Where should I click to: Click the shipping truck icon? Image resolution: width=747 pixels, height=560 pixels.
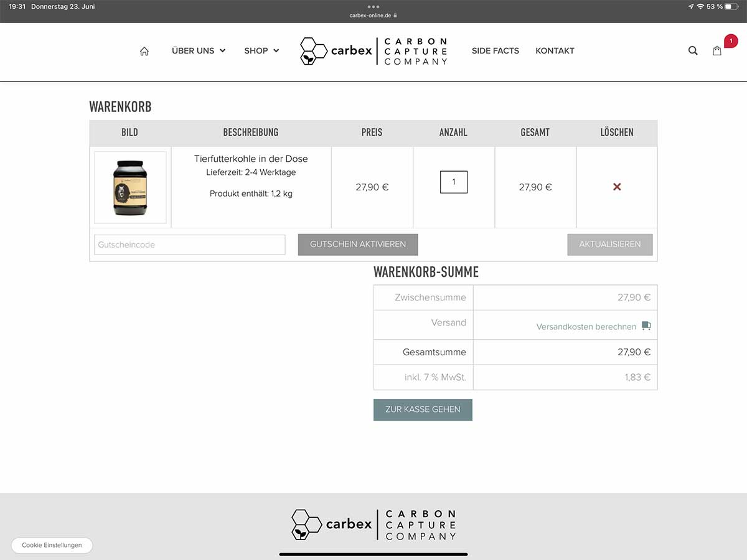[x=646, y=326]
